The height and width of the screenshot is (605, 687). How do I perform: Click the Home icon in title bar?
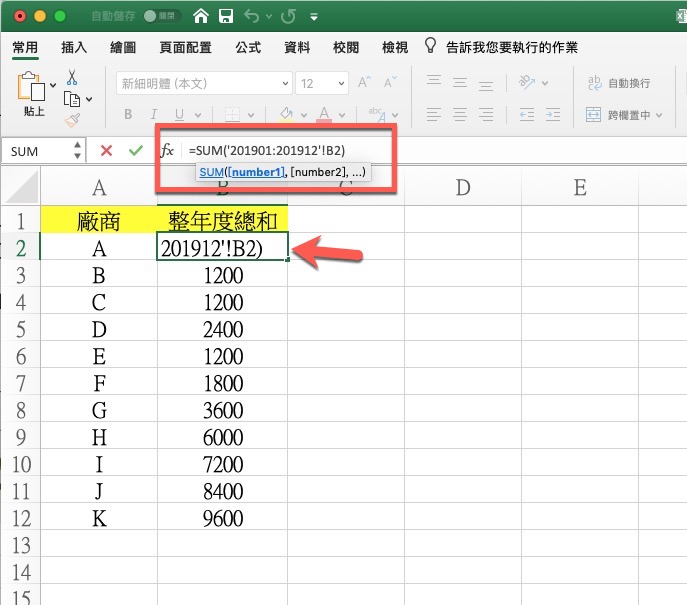202,16
